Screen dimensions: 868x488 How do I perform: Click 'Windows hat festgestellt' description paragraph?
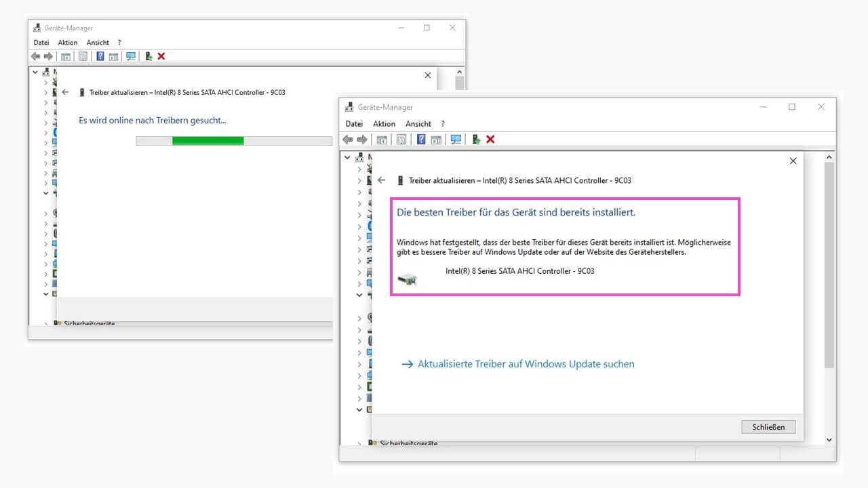tap(564, 247)
